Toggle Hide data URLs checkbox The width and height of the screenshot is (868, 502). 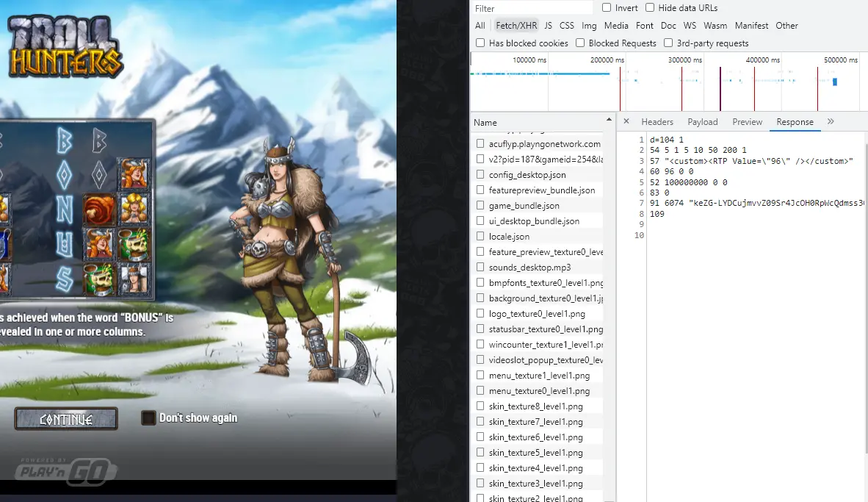click(x=650, y=8)
